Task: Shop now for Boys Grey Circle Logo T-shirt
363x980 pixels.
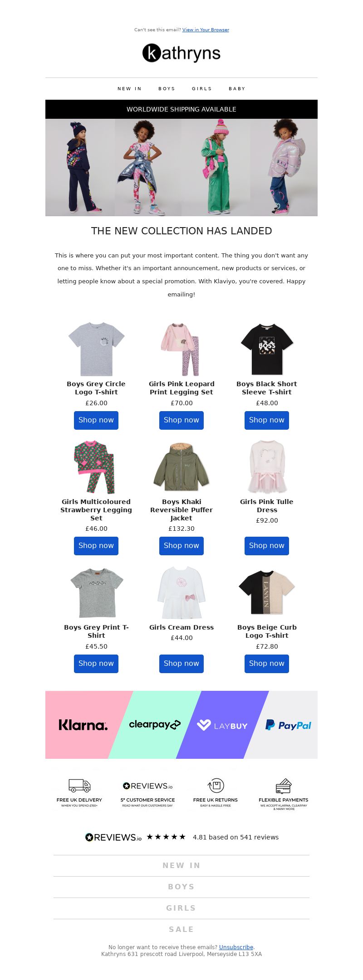Action: pyautogui.click(x=96, y=420)
